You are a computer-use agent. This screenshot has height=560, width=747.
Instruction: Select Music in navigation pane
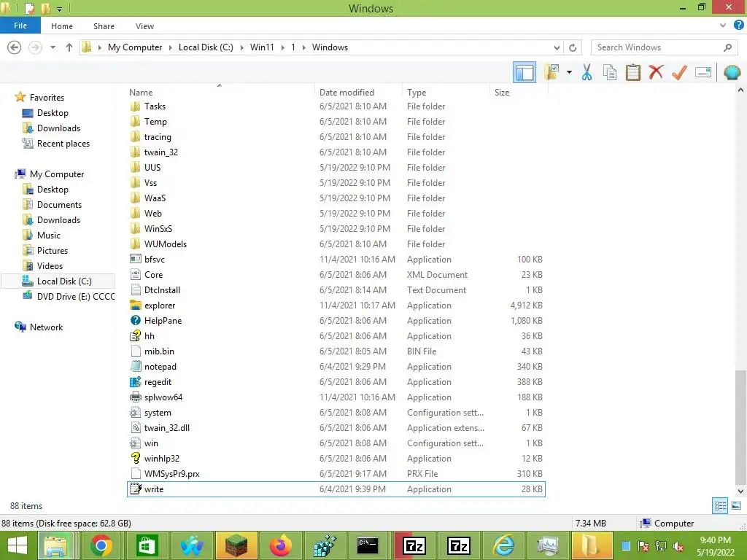pos(49,236)
